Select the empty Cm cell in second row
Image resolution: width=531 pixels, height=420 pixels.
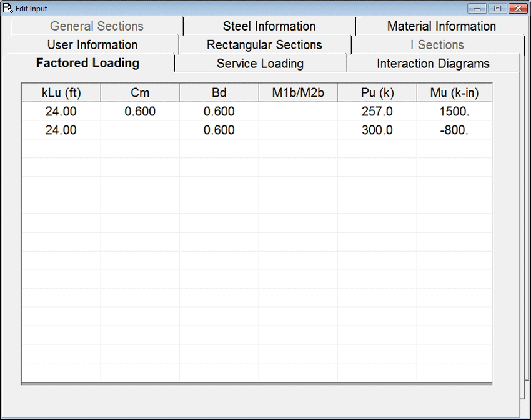[140, 130]
